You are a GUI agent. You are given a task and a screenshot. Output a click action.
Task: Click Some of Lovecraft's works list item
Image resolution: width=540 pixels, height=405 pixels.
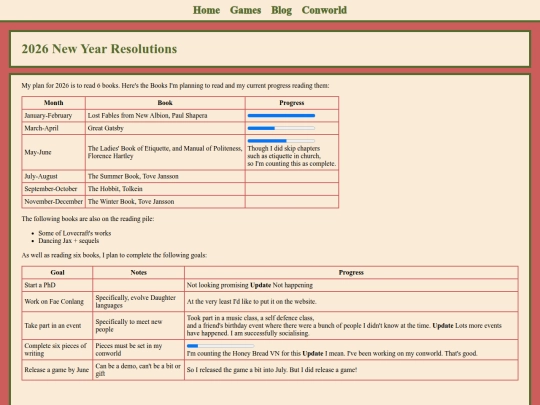pos(75,233)
